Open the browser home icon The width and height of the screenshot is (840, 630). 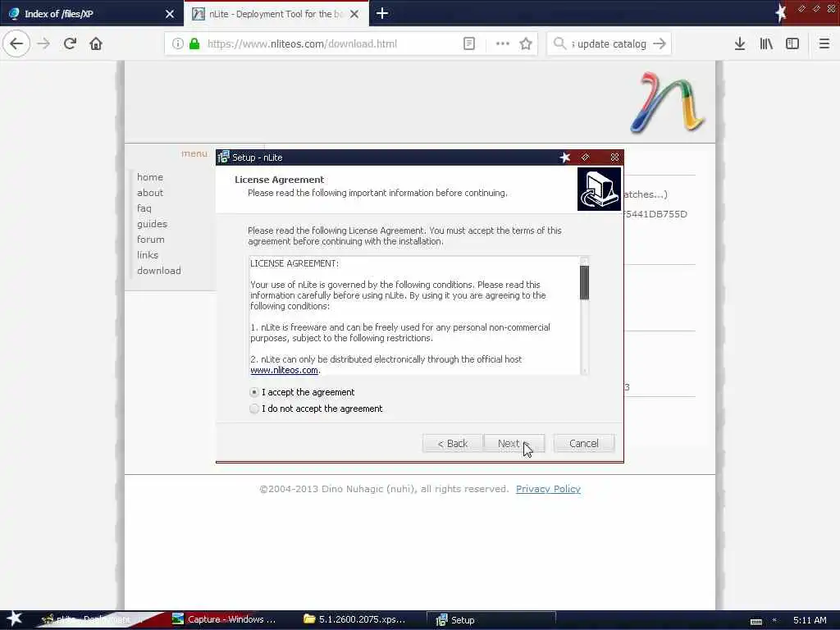point(96,43)
